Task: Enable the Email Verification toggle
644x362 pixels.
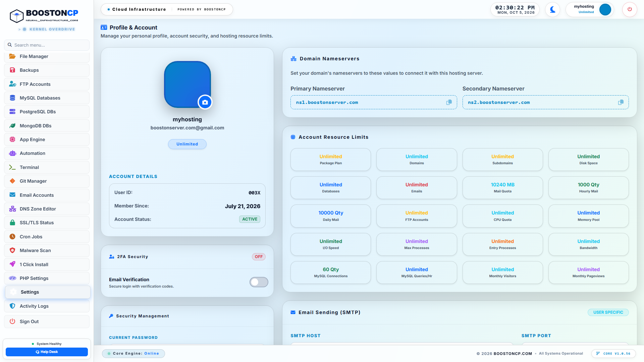Action: [259, 282]
